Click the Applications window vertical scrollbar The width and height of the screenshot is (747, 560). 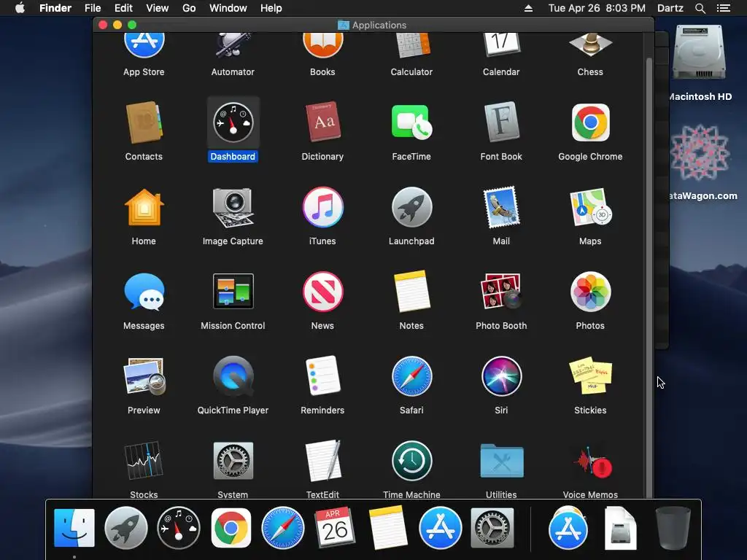tap(649, 276)
